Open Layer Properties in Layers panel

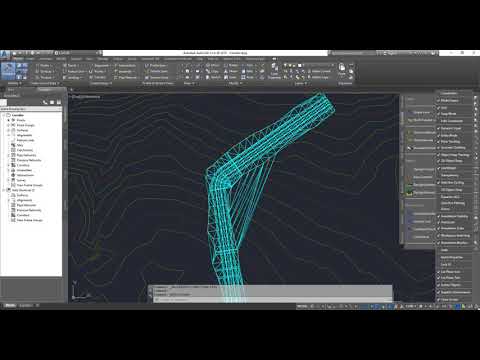tap(274, 71)
